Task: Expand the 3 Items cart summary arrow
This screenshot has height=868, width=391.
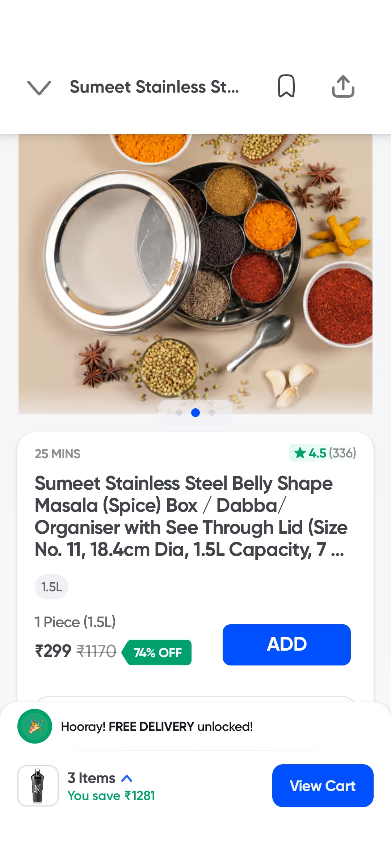Action: pyautogui.click(x=127, y=778)
